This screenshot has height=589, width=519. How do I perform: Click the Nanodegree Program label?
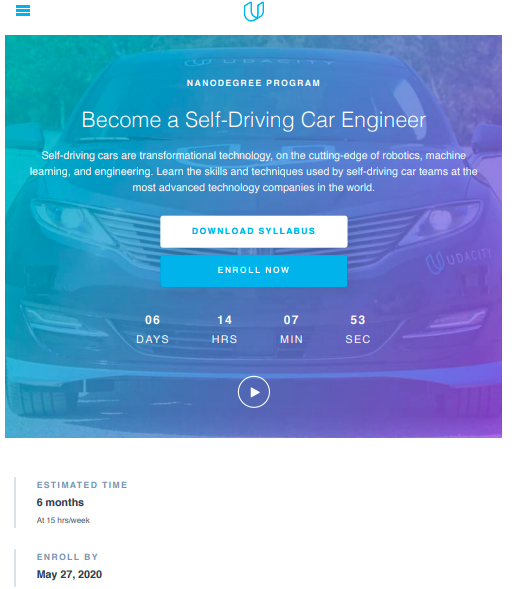pos(254,83)
